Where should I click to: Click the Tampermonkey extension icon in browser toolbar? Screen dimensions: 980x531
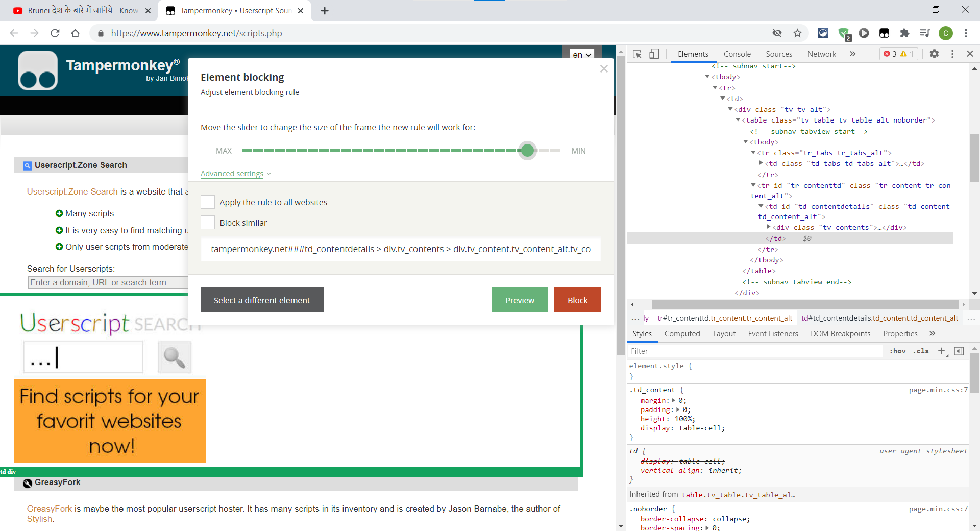pos(885,33)
